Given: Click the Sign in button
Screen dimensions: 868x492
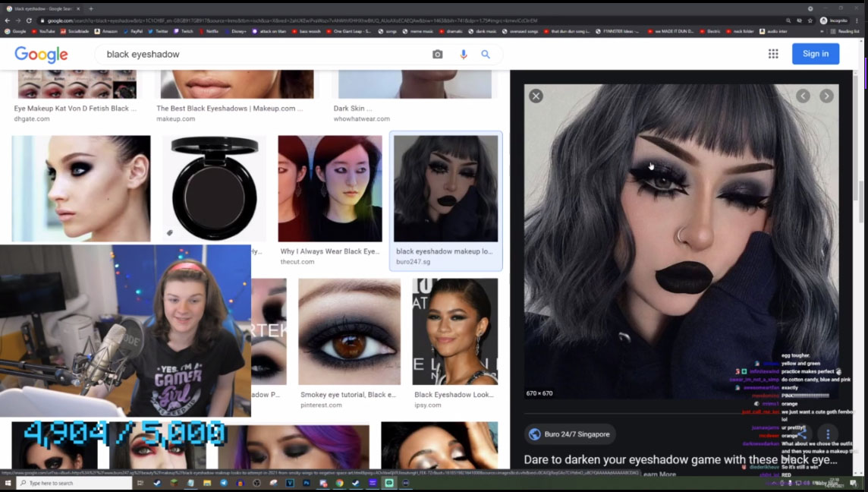Looking at the screenshot, I should pos(816,54).
